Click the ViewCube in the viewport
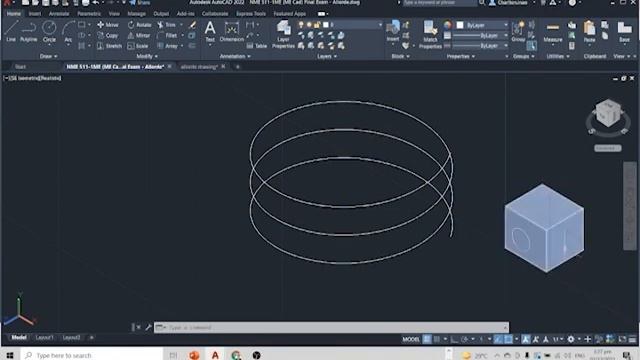Image resolution: width=640 pixels, height=360 pixels. point(608,113)
